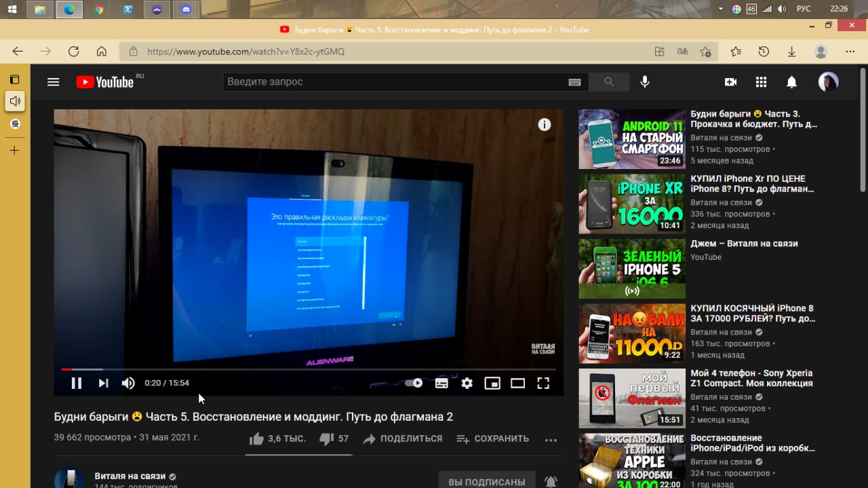Image resolution: width=868 pixels, height=488 pixels.
Task: Open the apps icon in address bar
Action: pos(659,52)
